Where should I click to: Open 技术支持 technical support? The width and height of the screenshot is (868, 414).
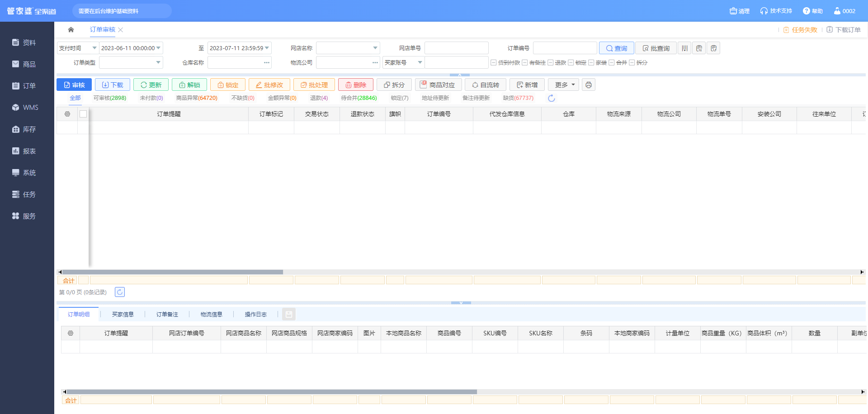[x=776, y=11]
